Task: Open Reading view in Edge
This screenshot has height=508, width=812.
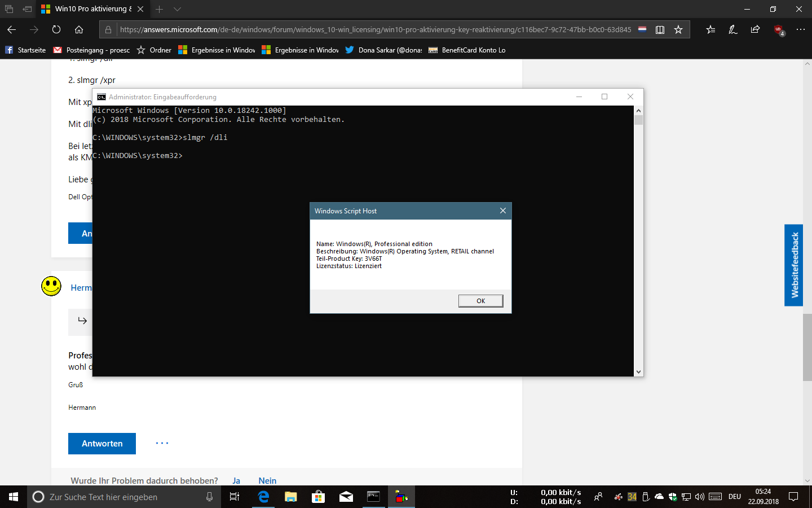Action: (660, 29)
